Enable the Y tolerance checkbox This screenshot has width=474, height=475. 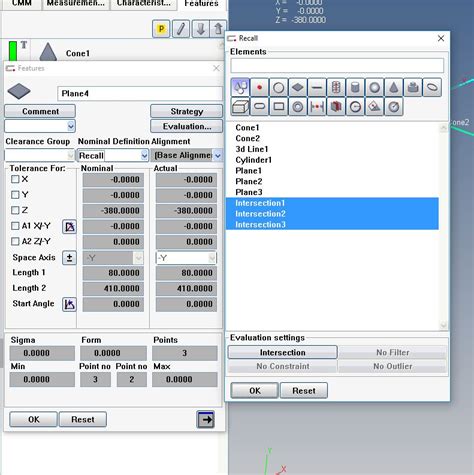(x=15, y=195)
